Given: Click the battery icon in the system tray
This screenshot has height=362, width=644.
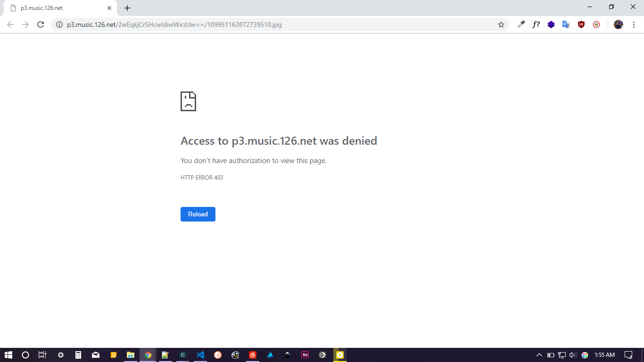Looking at the screenshot, I should (x=551, y=355).
